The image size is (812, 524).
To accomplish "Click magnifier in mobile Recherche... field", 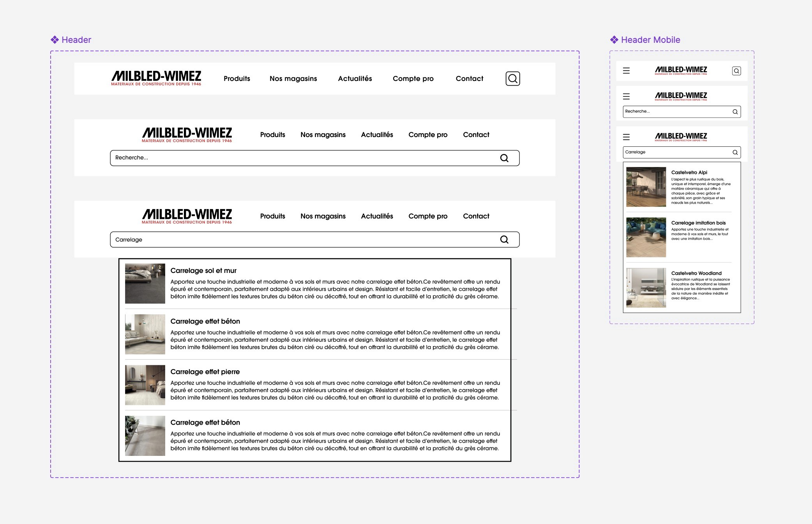I will point(735,112).
